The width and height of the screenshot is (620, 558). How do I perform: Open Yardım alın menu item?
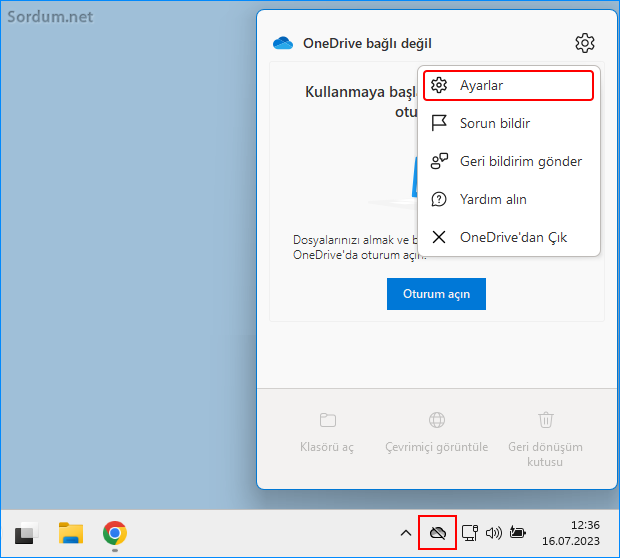508,199
